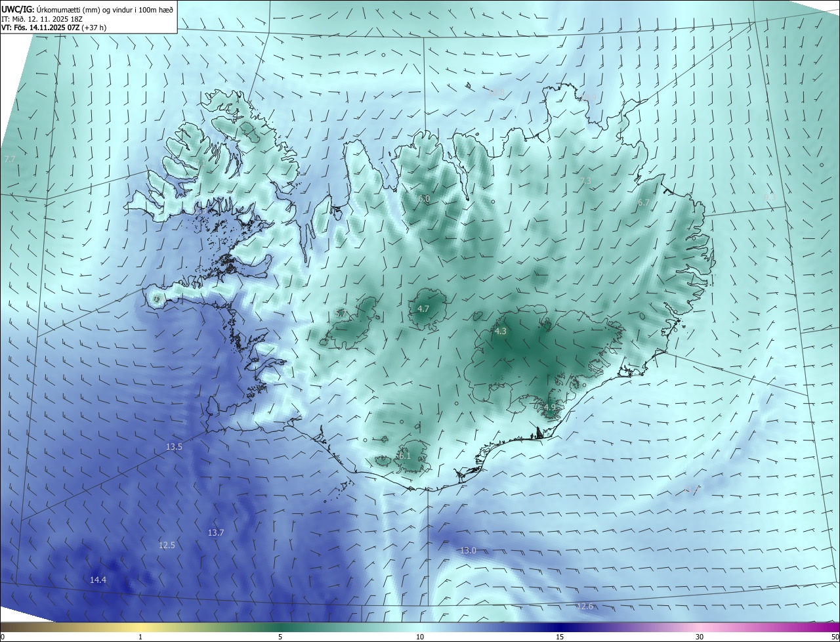Select the 6.0 value label on the map
The width and height of the screenshot is (840, 642).
(x=424, y=198)
